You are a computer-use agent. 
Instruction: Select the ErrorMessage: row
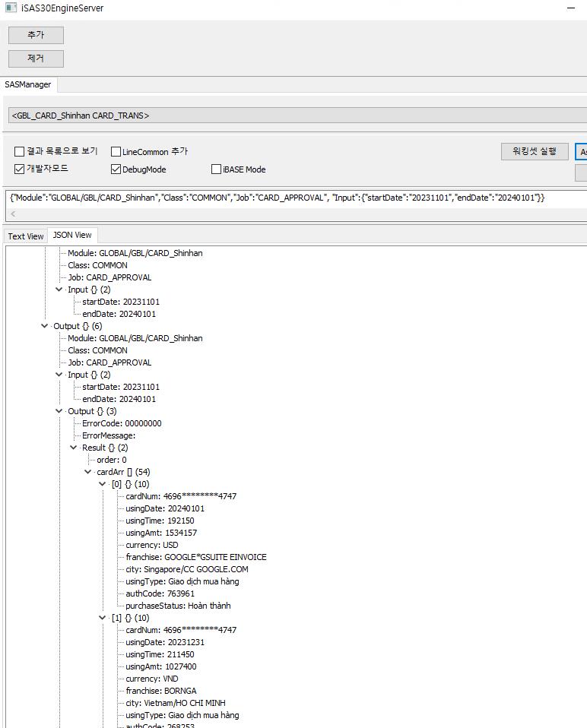pos(109,435)
